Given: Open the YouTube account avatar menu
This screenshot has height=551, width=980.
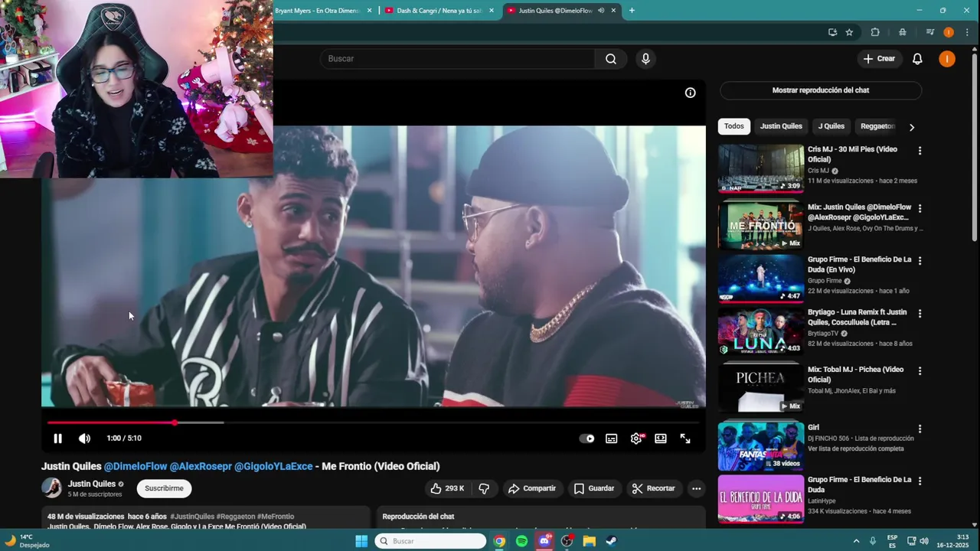Looking at the screenshot, I should (947, 59).
